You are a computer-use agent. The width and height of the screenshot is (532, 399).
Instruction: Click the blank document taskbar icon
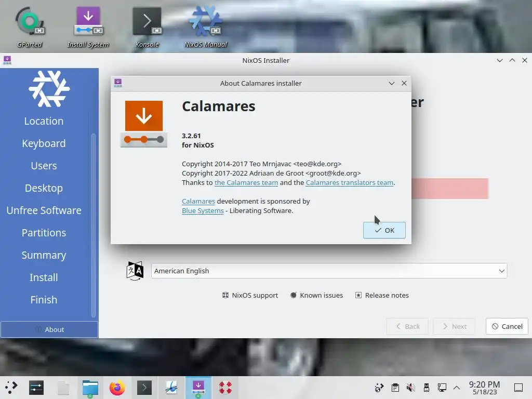coord(63,388)
